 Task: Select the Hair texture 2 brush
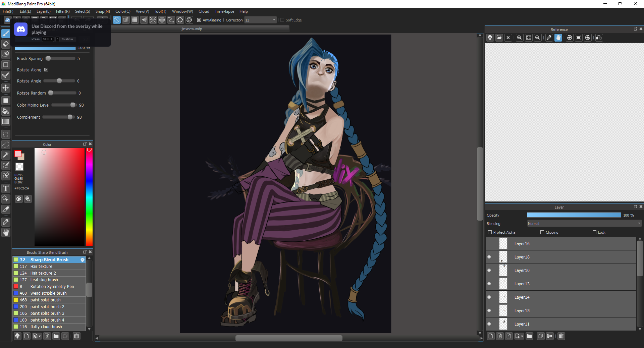tap(49, 273)
